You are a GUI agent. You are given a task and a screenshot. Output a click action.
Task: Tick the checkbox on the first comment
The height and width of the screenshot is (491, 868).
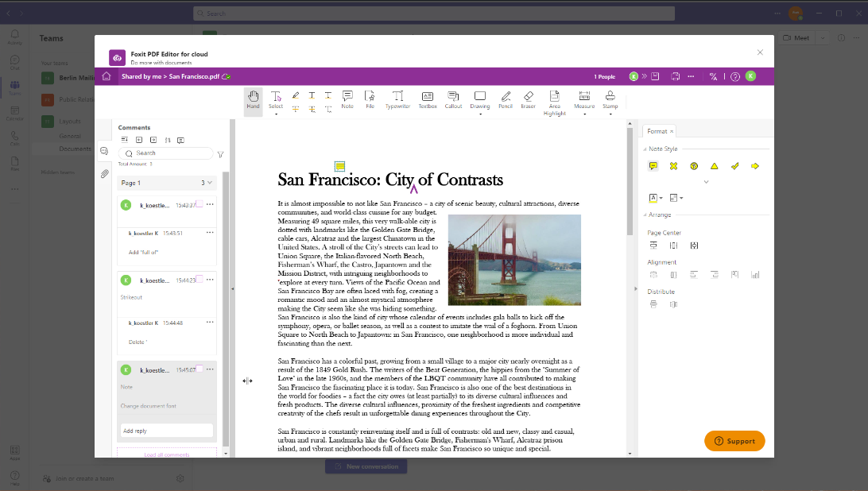point(200,204)
